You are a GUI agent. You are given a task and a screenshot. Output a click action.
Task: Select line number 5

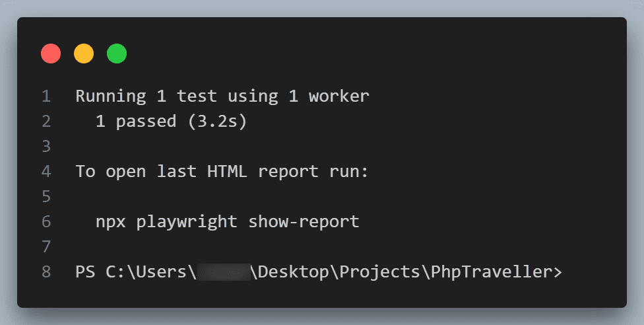pos(46,197)
